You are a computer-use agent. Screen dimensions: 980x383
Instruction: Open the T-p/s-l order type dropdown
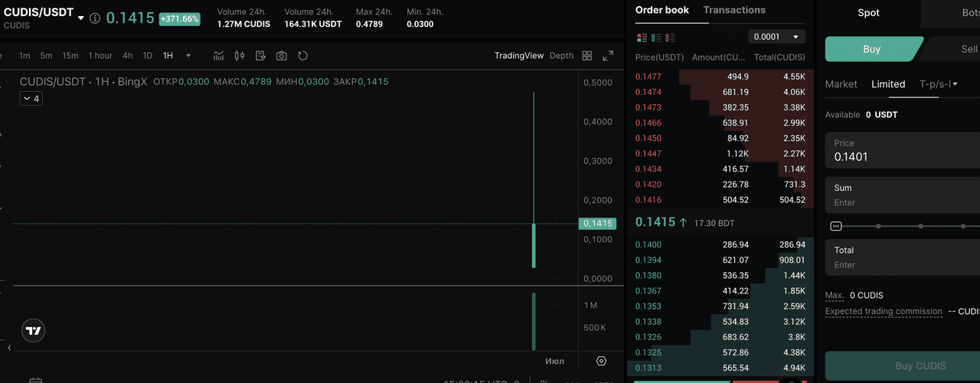(x=940, y=84)
